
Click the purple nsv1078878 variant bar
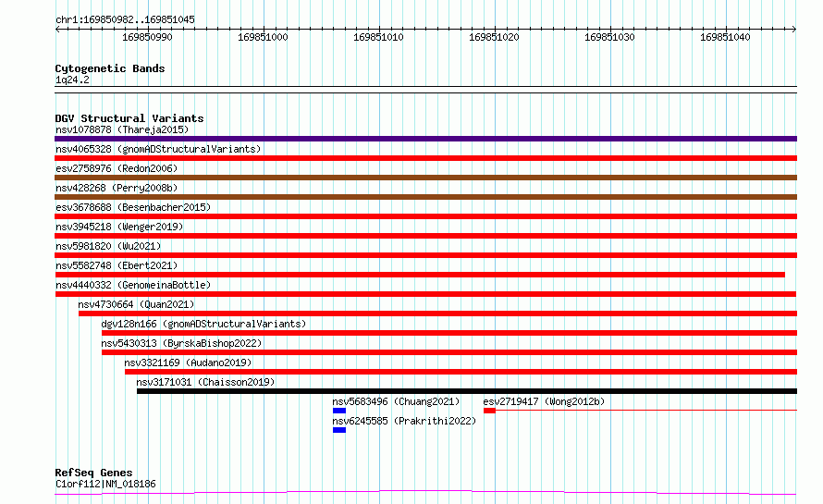[x=425, y=139]
